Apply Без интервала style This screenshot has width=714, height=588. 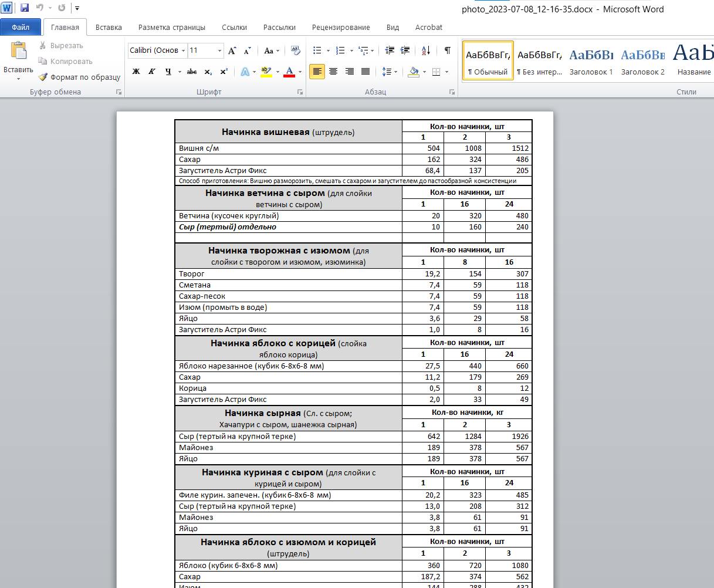click(539, 60)
